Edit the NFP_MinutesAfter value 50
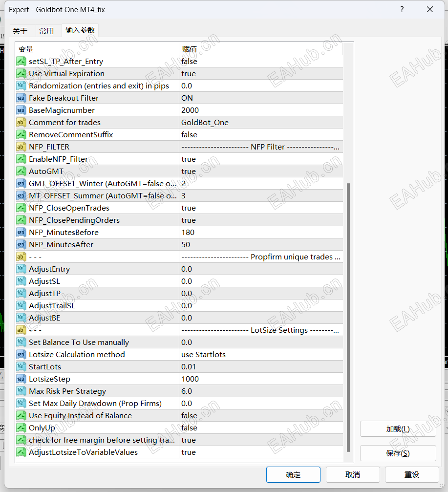This screenshot has width=448, height=492. (x=261, y=245)
